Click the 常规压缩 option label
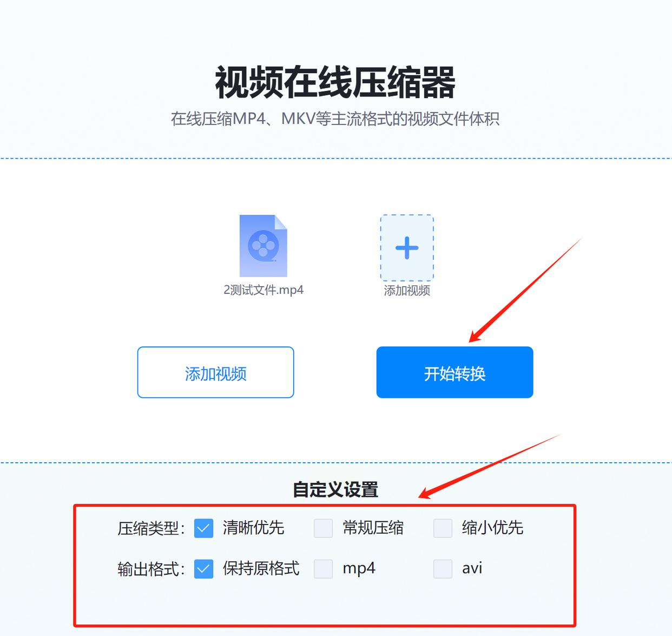This screenshot has width=672, height=636. click(373, 528)
